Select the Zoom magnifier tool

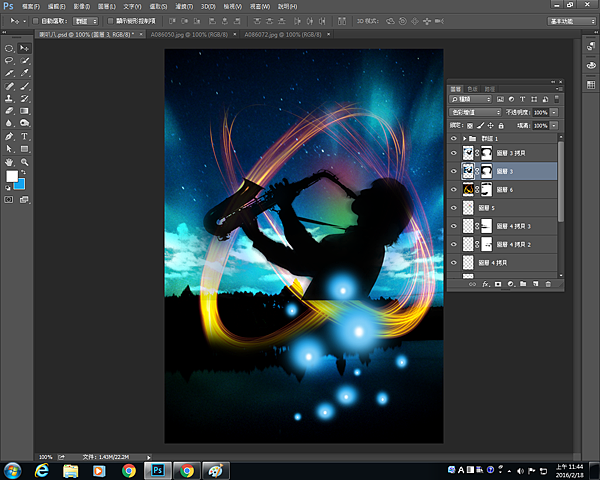[x=24, y=161]
